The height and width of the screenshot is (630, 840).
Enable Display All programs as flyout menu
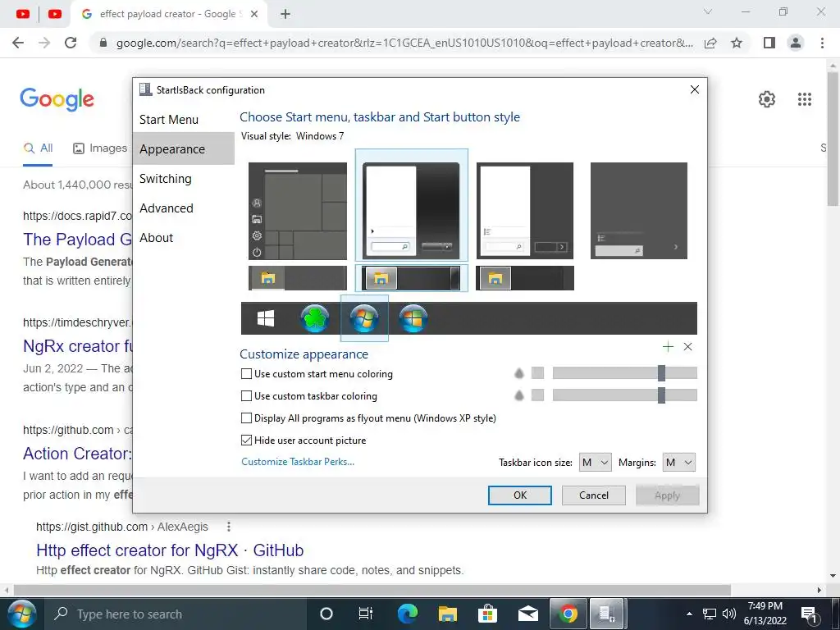(246, 418)
